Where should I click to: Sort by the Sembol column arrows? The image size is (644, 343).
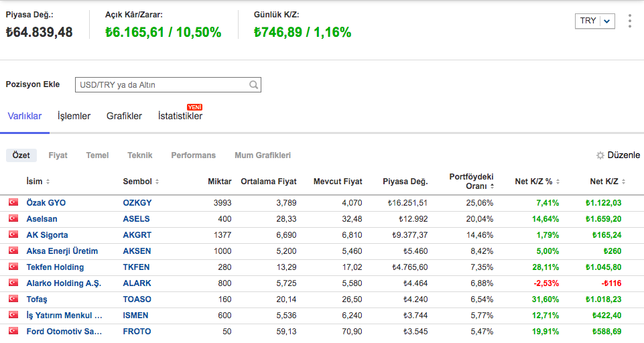pyautogui.click(x=157, y=182)
